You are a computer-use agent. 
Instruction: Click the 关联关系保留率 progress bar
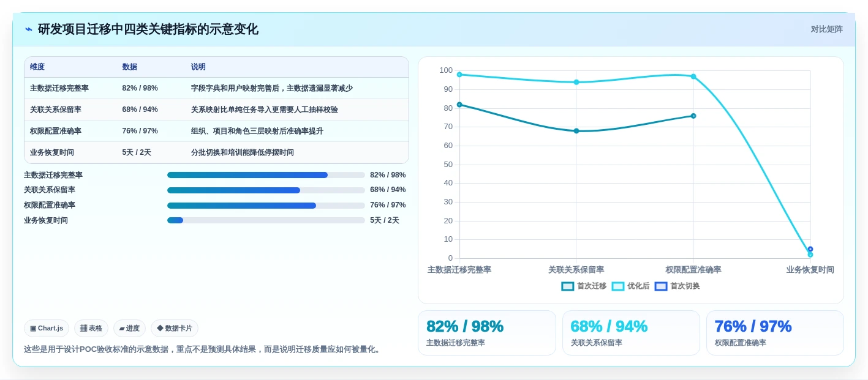[x=266, y=190]
